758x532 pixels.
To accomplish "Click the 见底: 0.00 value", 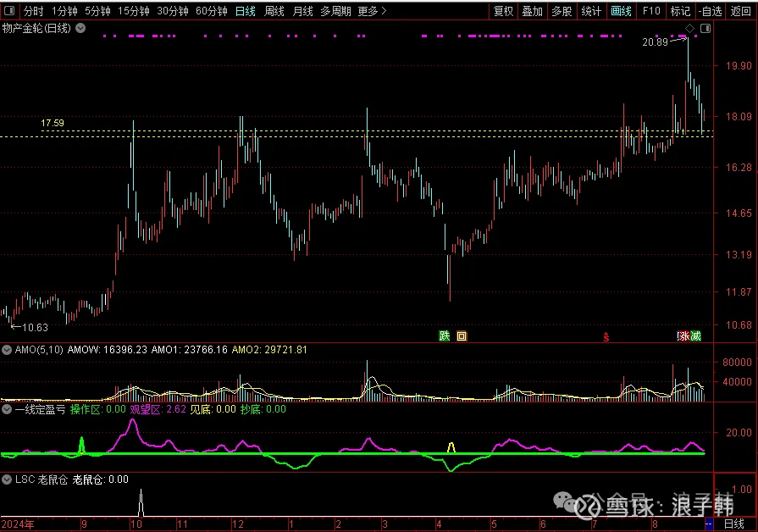I will pos(213,409).
